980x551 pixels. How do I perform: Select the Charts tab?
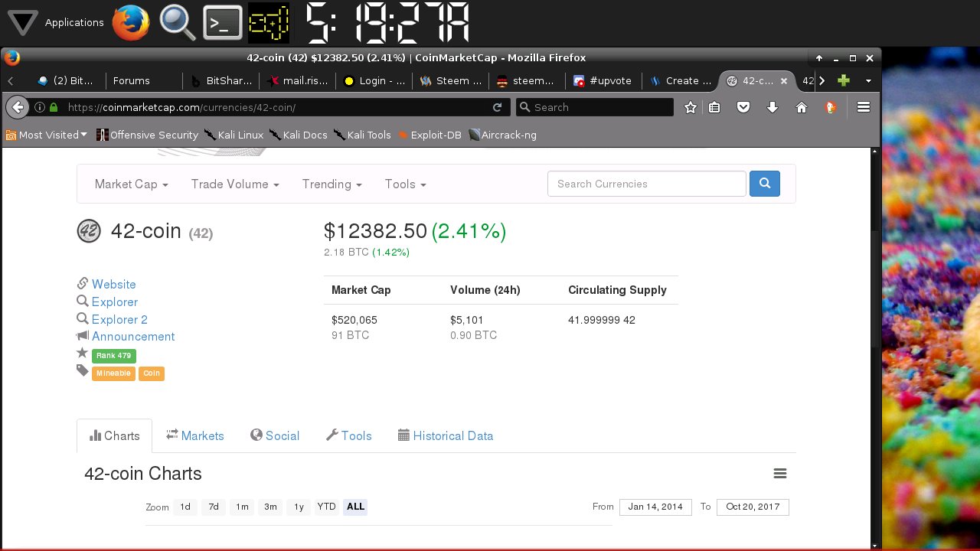115,435
